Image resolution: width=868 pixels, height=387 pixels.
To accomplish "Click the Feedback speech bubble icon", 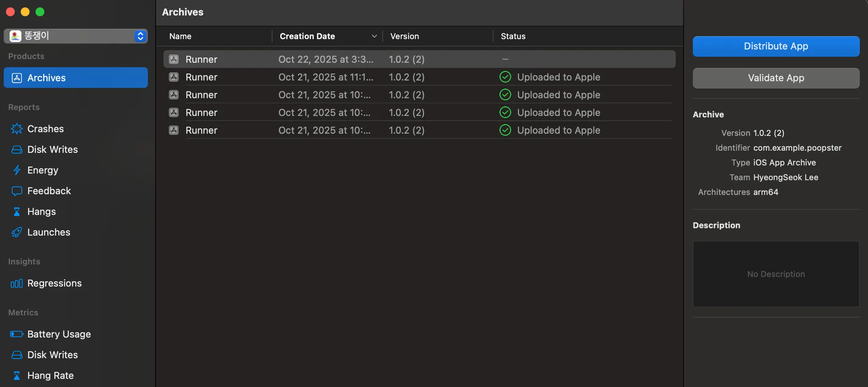I will click(x=17, y=191).
